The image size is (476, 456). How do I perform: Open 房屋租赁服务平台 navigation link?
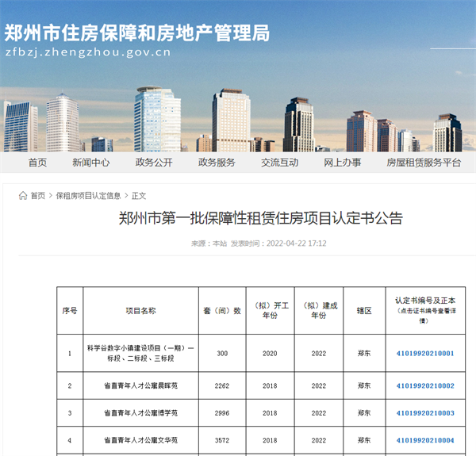coord(424,163)
